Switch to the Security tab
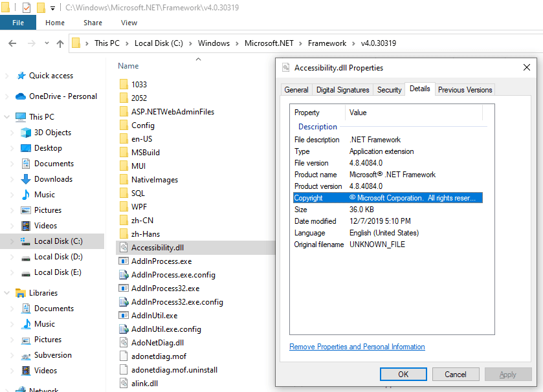This screenshot has width=543, height=392. point(389,90)
